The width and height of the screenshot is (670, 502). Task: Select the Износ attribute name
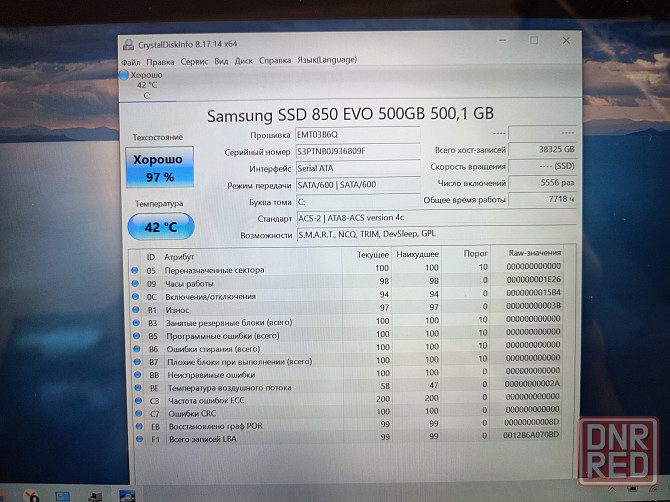click(177, 310)
